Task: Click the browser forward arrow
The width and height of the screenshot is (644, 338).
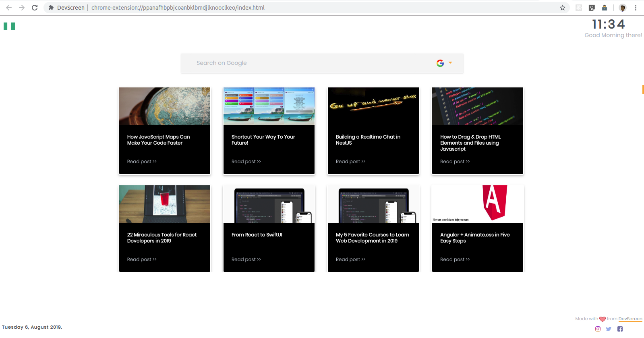Action: 22,8
